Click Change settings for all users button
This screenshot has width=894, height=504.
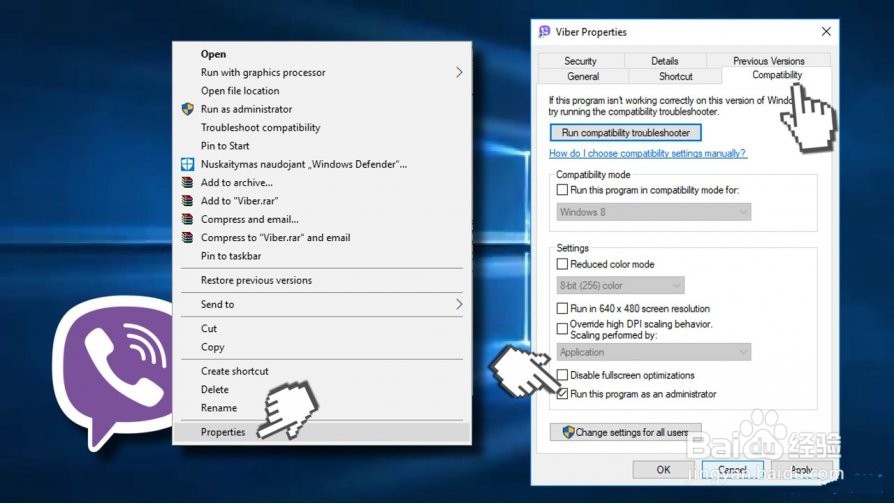tap(625, 432)
